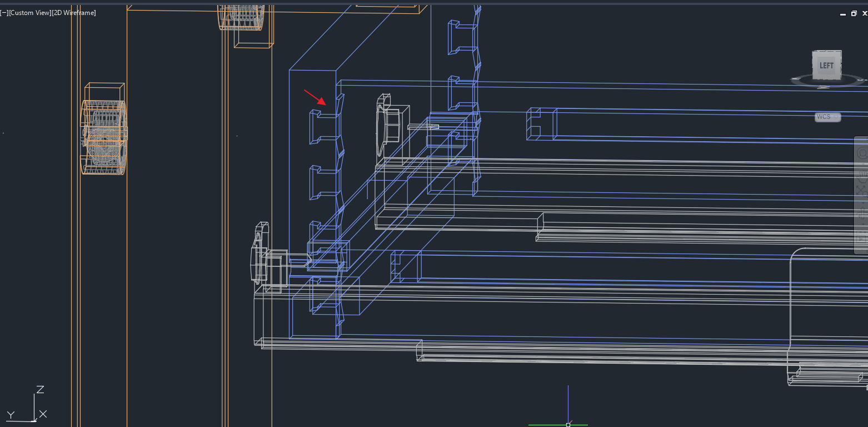Click Zoom Extents in the navigation bar
The image size is (868, 427).
tap(861, 191)
